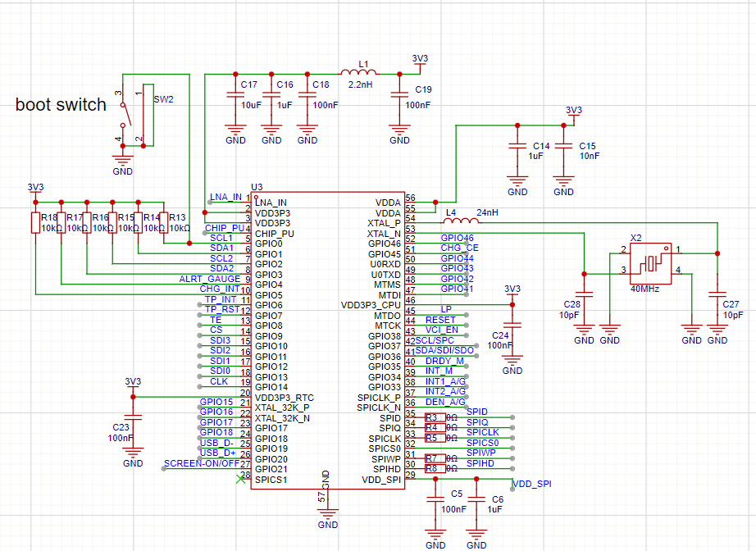The width and height of the screenshot is (756, 551).
Task: Click the XTAL_32K_P pin name
Action: (x=282, y=408)
